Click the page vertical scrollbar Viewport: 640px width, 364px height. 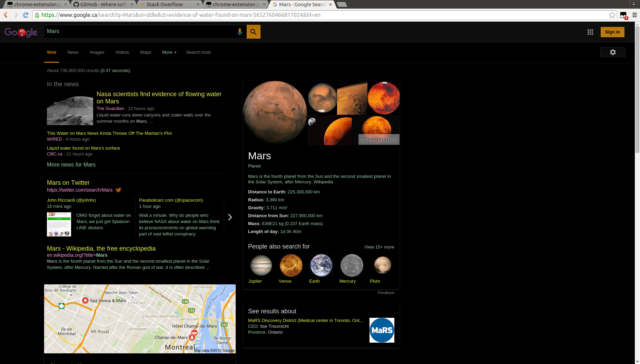637,90
